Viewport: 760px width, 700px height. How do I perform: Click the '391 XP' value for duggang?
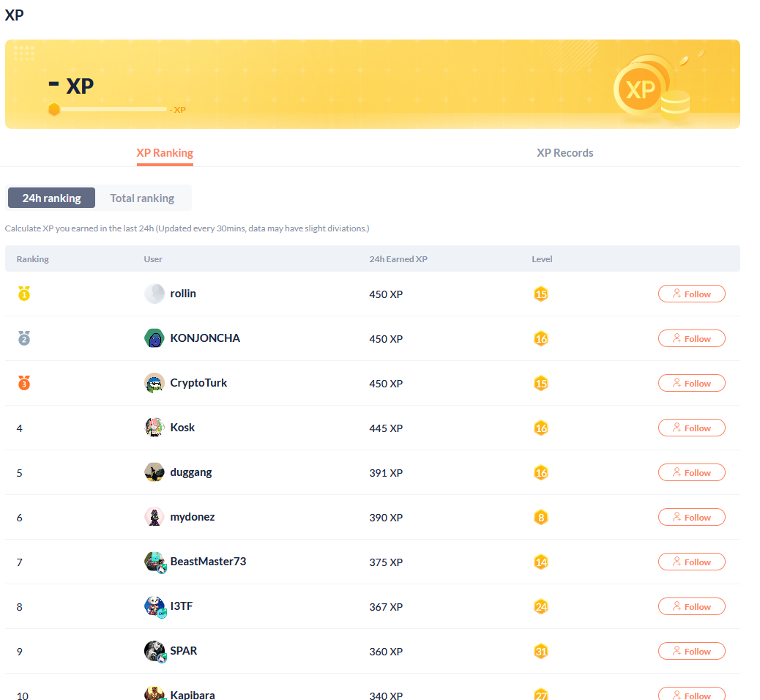pos(386,472)
